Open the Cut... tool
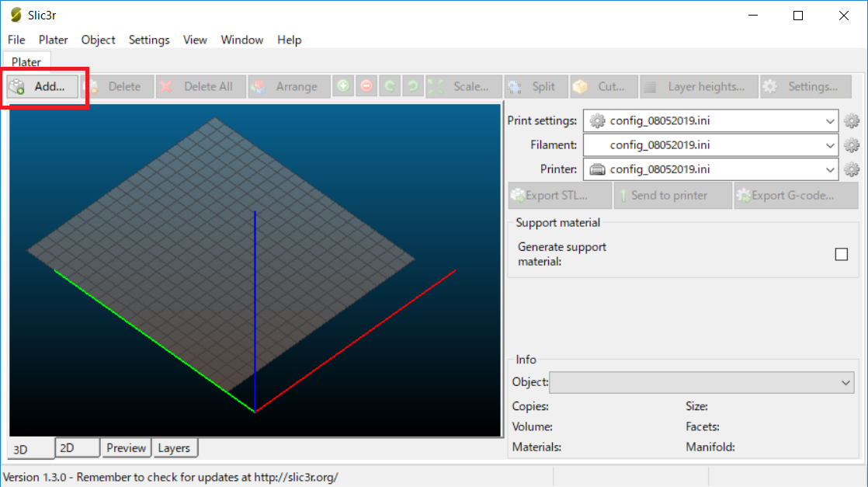This screenshot has height=487, width=868. coord(604,86)
